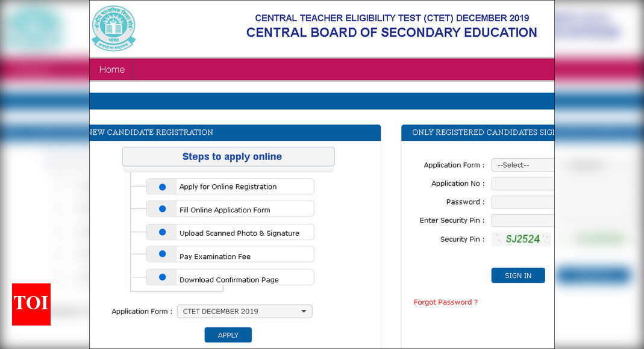Click the TOI logo in the corner
Viewport: 644px width, 349px height.
pyautogui.click(x=31, y=304)
